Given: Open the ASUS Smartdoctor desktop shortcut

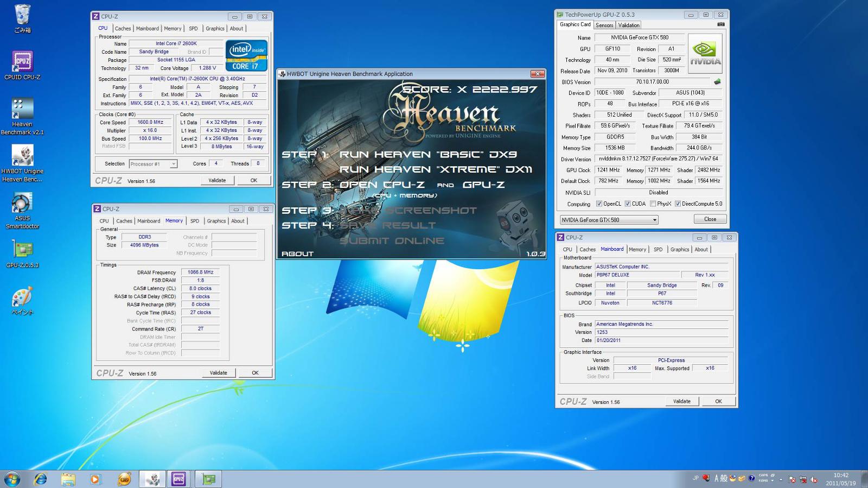Looking at the screenshot, I should (22, 211).
